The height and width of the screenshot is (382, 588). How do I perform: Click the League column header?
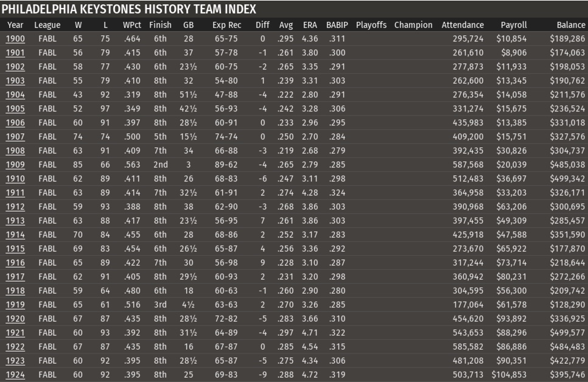point(47,25)
